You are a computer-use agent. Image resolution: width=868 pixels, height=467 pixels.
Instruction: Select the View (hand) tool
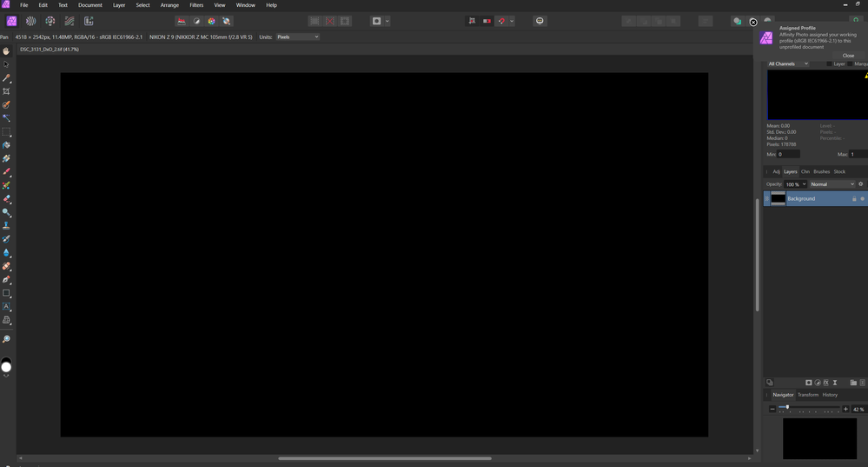(7, 51)
